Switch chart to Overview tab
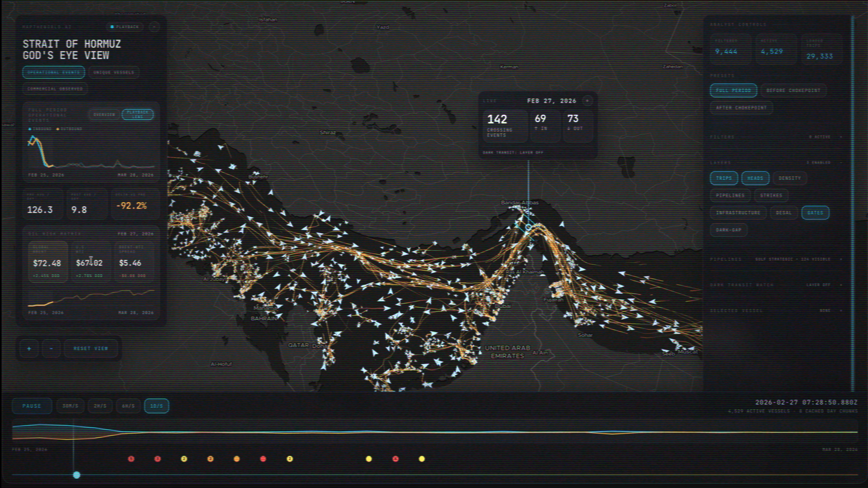 (104, 115)
